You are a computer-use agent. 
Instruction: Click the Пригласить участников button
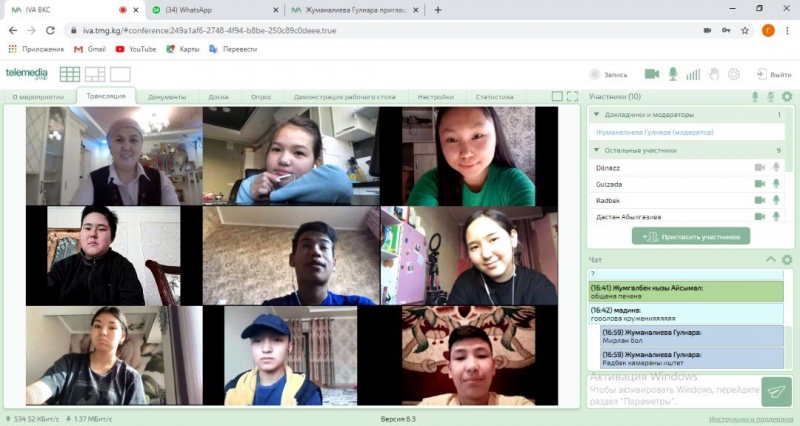[691, 236]
